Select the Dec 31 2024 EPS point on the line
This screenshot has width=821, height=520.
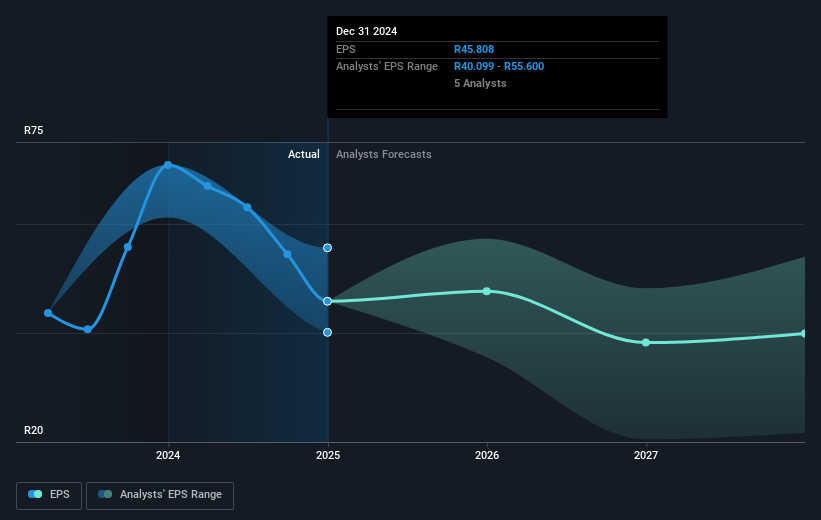pos(327,301)
